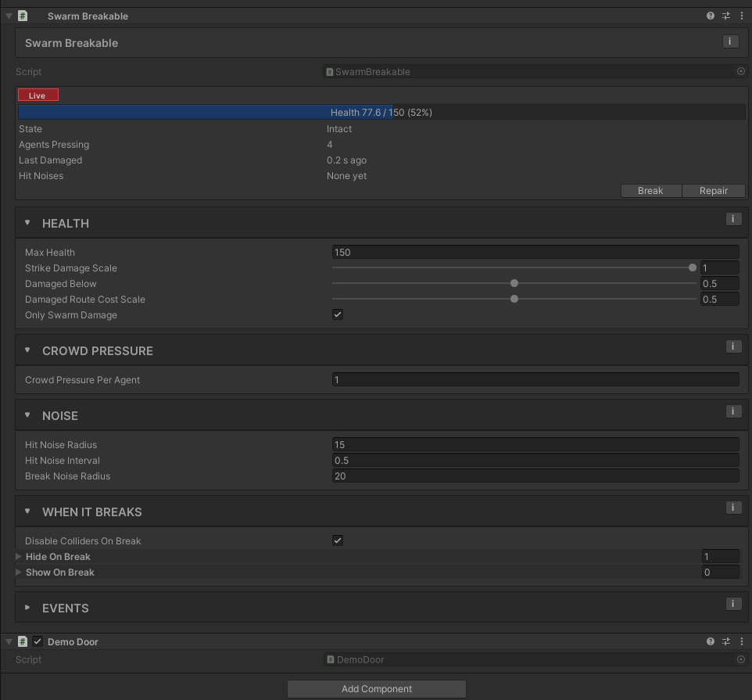Toggle Disable Colliders On Break checkbox
This screenshot has height=700, width=752.
338,540
